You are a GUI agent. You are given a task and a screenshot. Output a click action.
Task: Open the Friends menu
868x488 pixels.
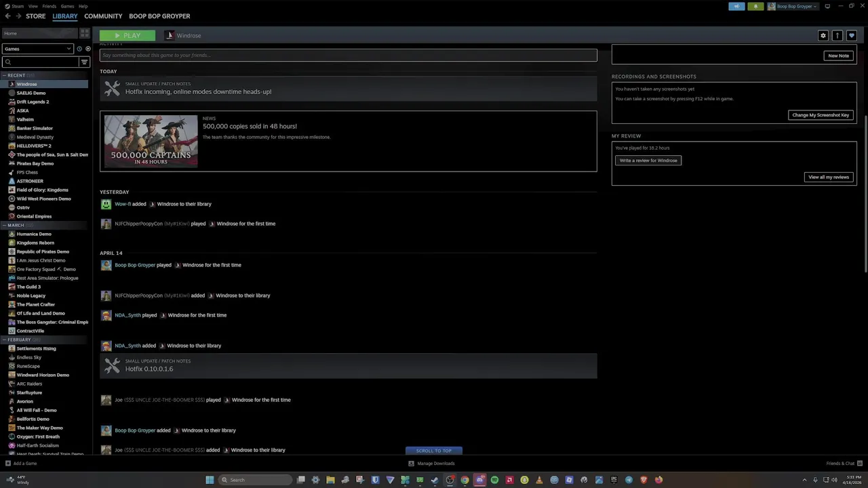pos(50,6)
